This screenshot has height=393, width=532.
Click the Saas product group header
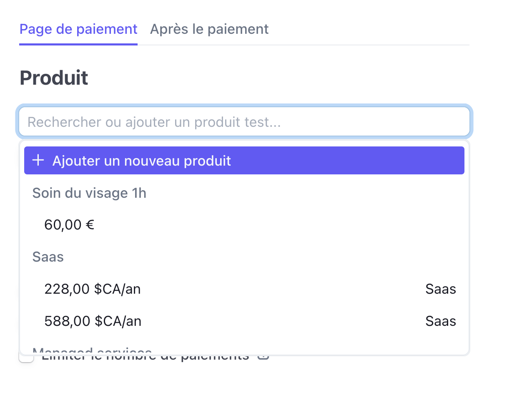click(x=48, y=257)
